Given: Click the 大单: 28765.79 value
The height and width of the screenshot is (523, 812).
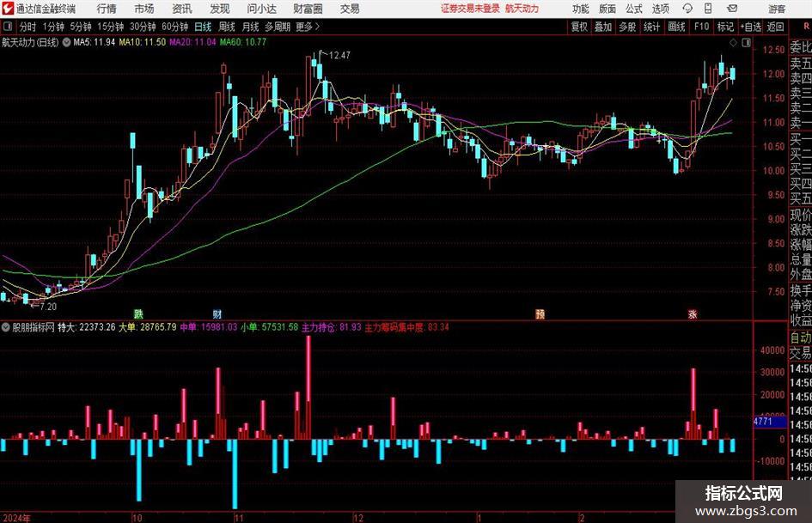Looking at the screenshot, I should (x=148, y=328).
